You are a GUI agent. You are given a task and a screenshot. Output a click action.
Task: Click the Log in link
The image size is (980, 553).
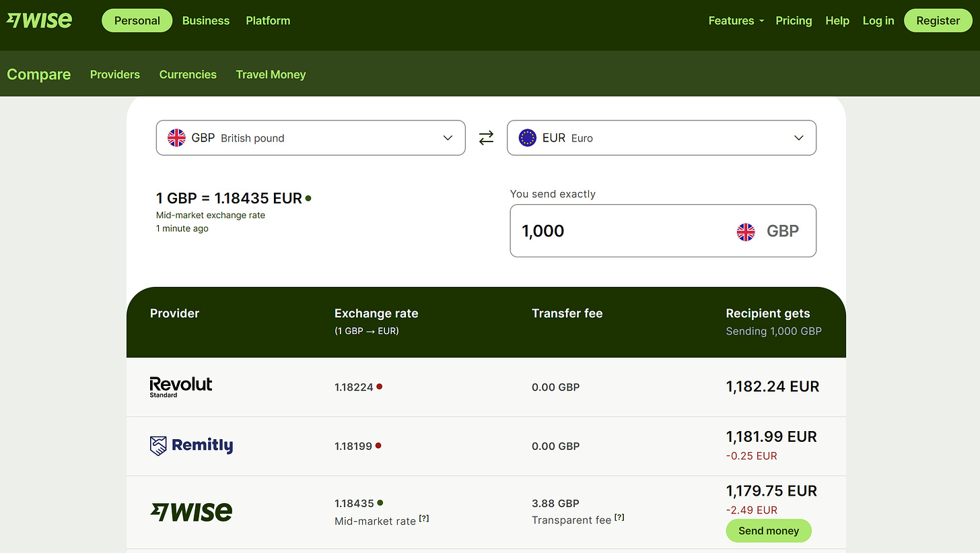(878, 20)
